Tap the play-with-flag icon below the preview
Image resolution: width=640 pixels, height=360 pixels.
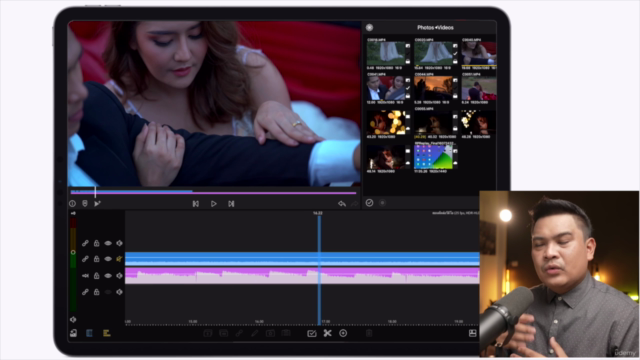pos(97,203)
